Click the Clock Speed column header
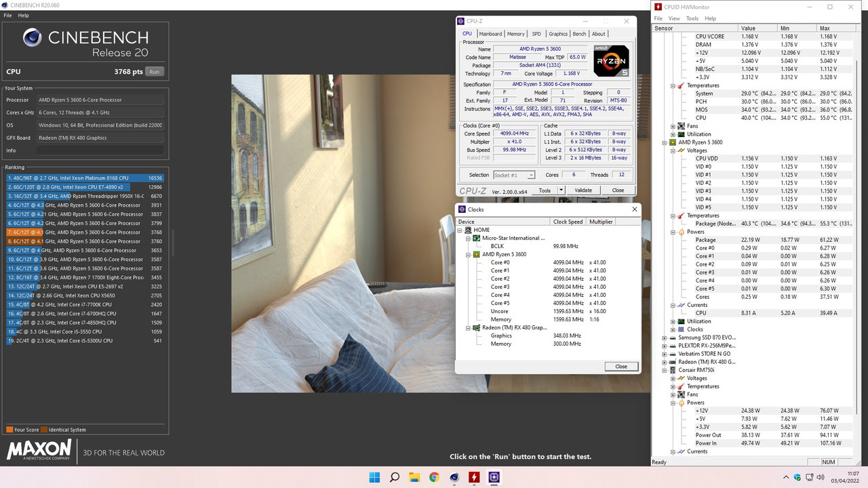The width and height of the screenshot is (868, 488). 568,222
